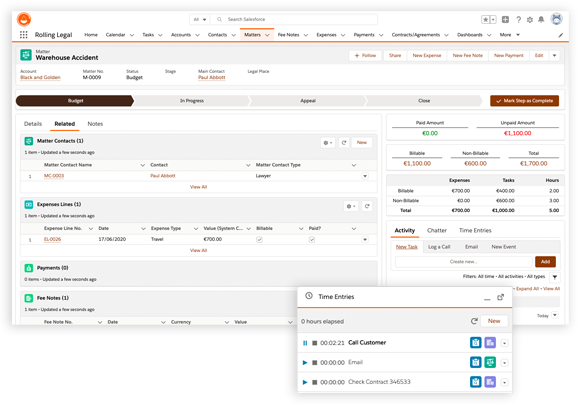Click the blue icon on Call Customer row
Image resolution: width=581 pixels, height=408 pixels.
click(475, 343)
